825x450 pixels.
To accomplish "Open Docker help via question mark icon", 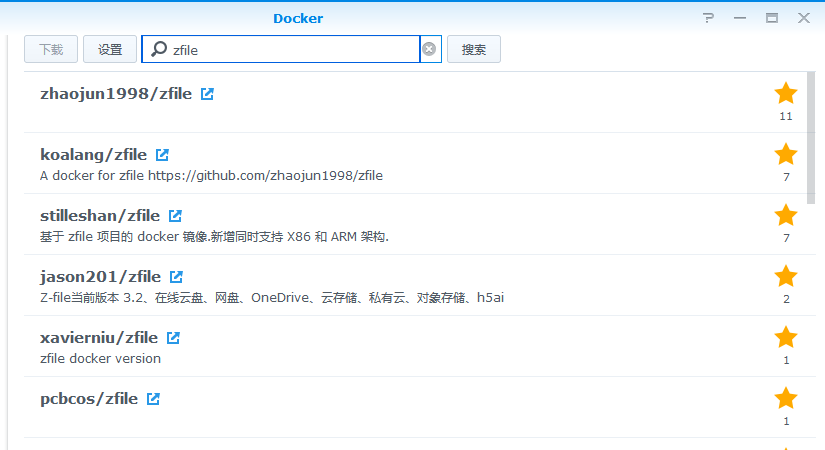I will tap(708, 18).
